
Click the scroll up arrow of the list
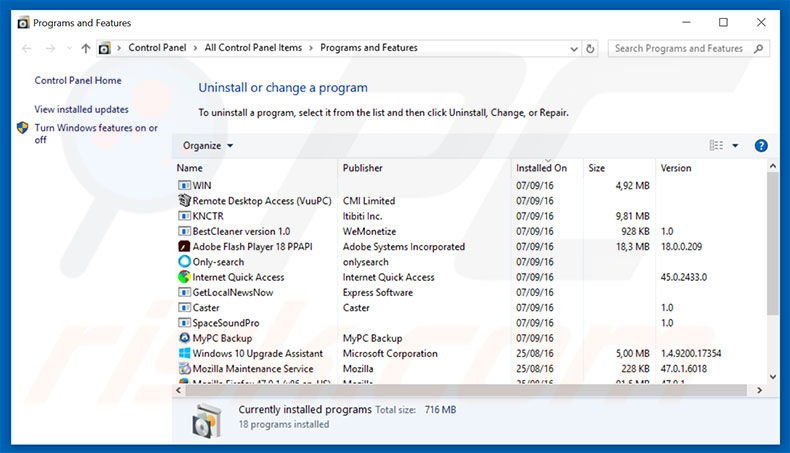point(772,166)
